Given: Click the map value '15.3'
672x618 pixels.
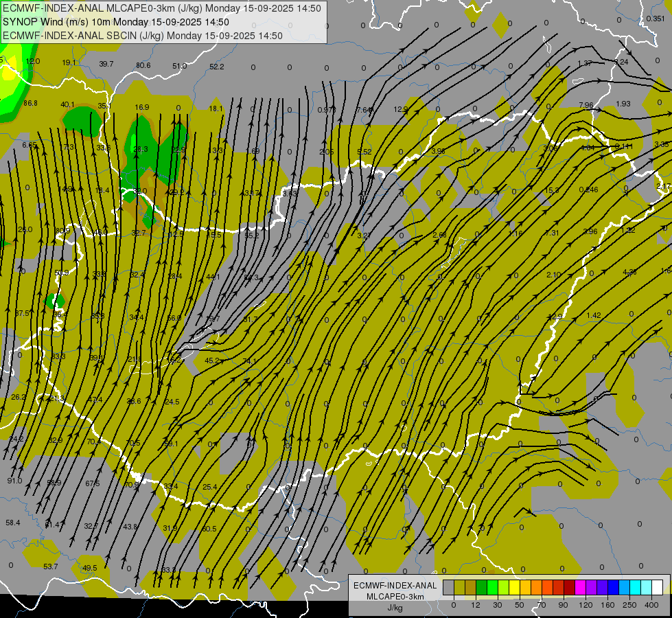Looking at the screenshot, I should (x=552, y=190).
